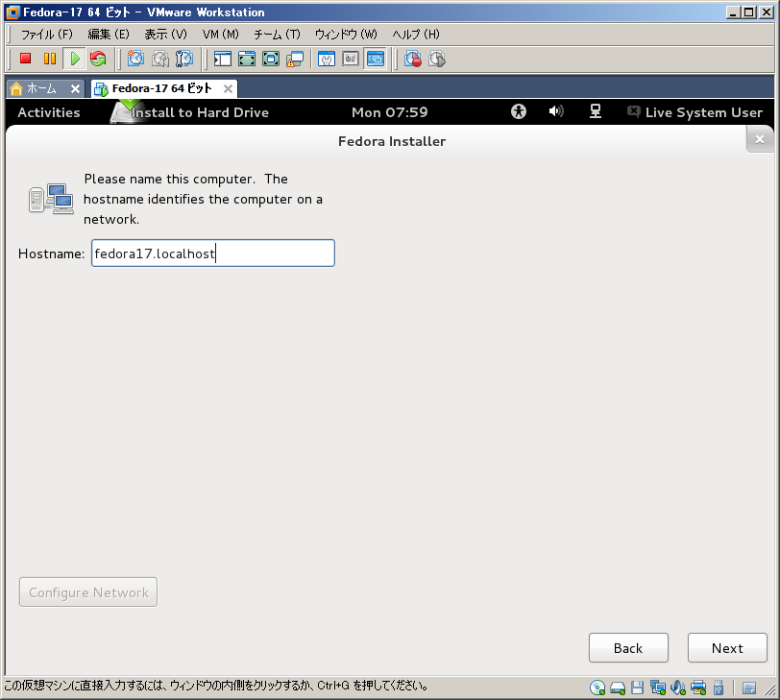
Task: Click the green Power On play icon
Action: click(x=74, y=59)
